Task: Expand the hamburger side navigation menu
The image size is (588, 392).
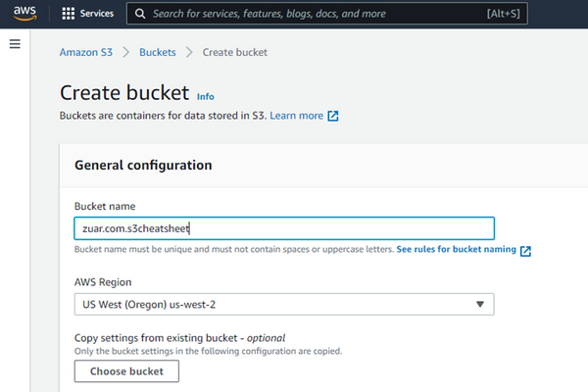Action: [x=15, y=45]
